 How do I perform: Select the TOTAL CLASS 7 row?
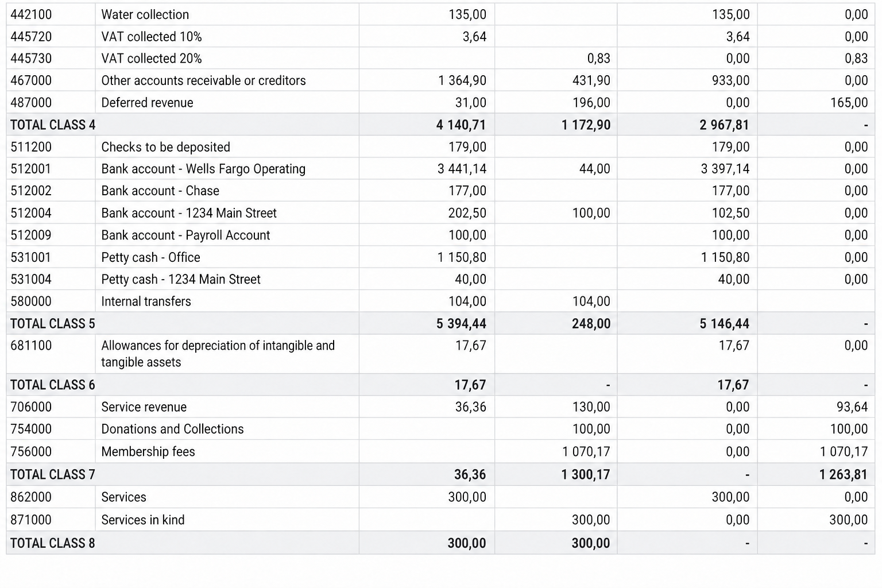coord(440,474)
